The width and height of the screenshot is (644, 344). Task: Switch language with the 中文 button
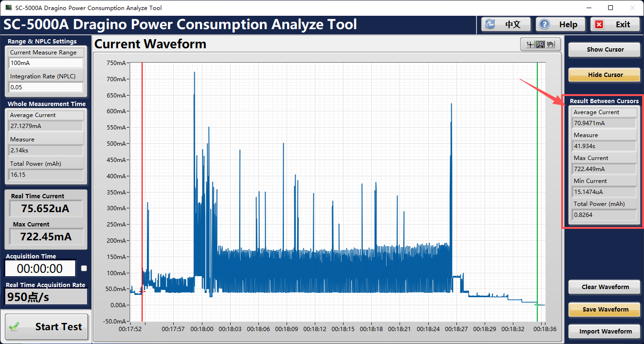pos(506,24)
